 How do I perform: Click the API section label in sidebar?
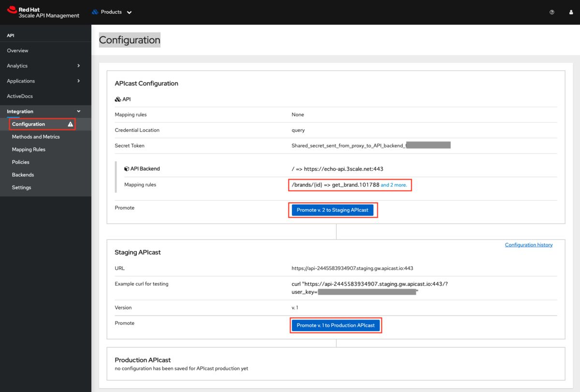click(11, 36)
